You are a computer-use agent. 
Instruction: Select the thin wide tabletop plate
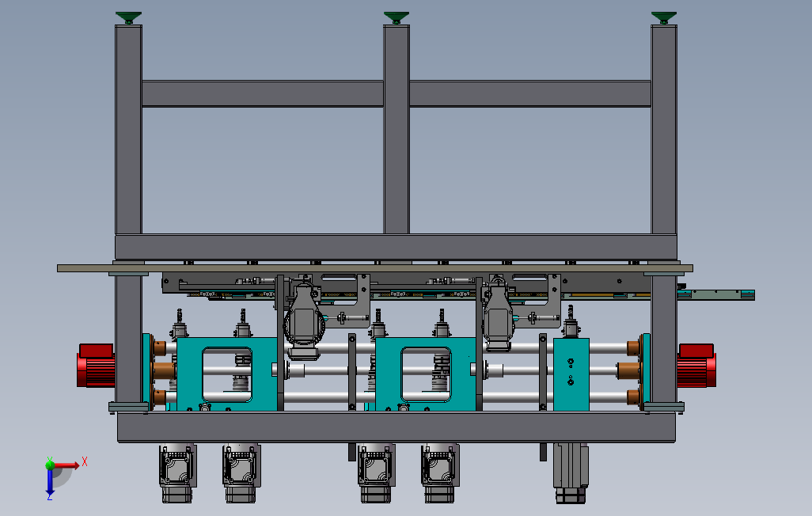pos(375,268)
